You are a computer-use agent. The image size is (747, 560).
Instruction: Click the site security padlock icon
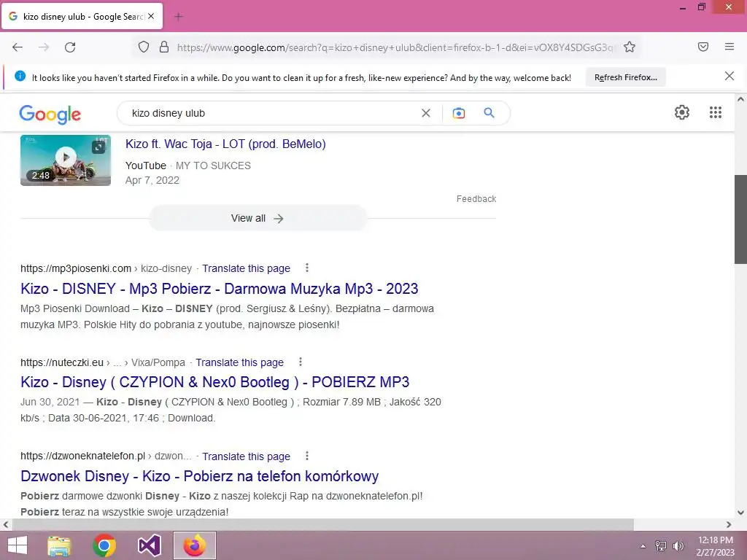[x=164, y=47]
